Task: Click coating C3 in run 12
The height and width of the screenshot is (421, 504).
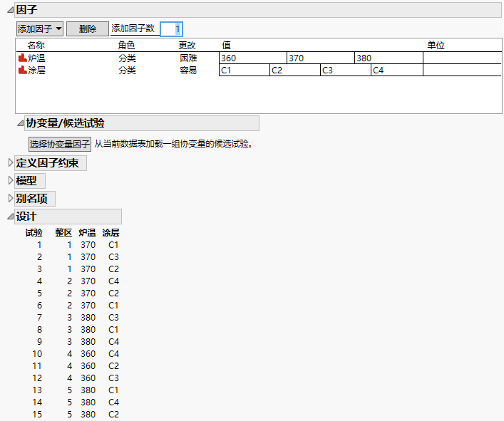Action: pos(113,378)
